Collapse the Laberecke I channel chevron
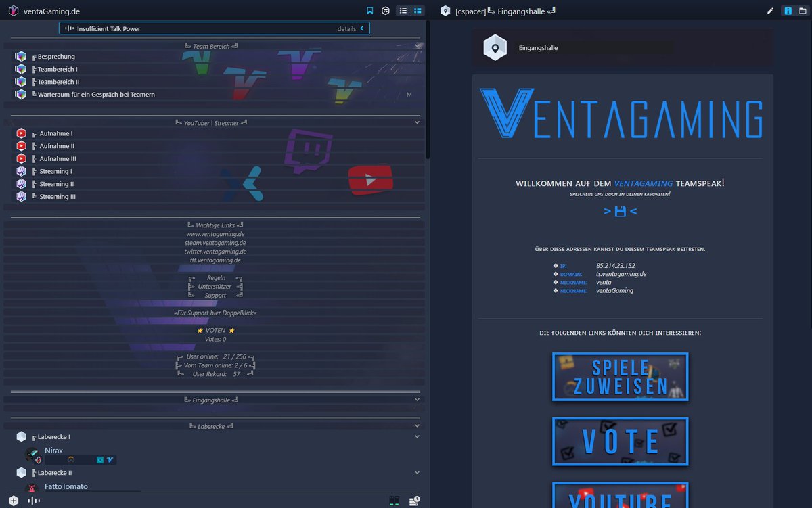Screen dimensions: 812x508 point(418,437)
